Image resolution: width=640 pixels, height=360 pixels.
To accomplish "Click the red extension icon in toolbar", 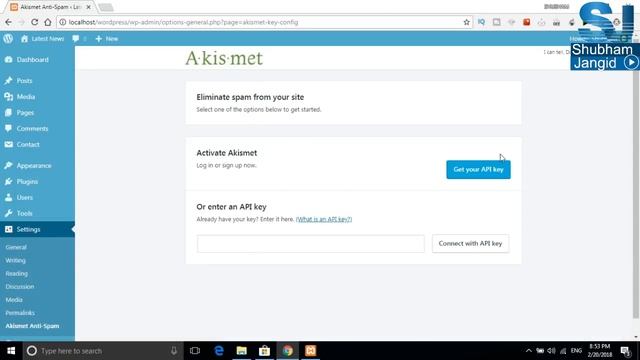I will pyautogui.click(x=527, y=22).
